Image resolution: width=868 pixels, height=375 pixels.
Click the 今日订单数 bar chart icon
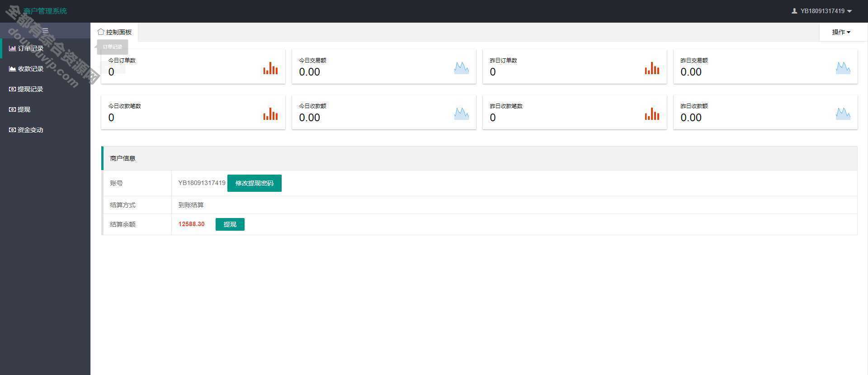click(x=270, y=68)
